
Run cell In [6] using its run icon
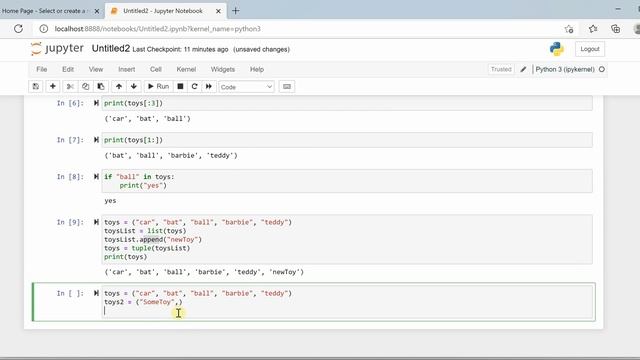[96, 103]
